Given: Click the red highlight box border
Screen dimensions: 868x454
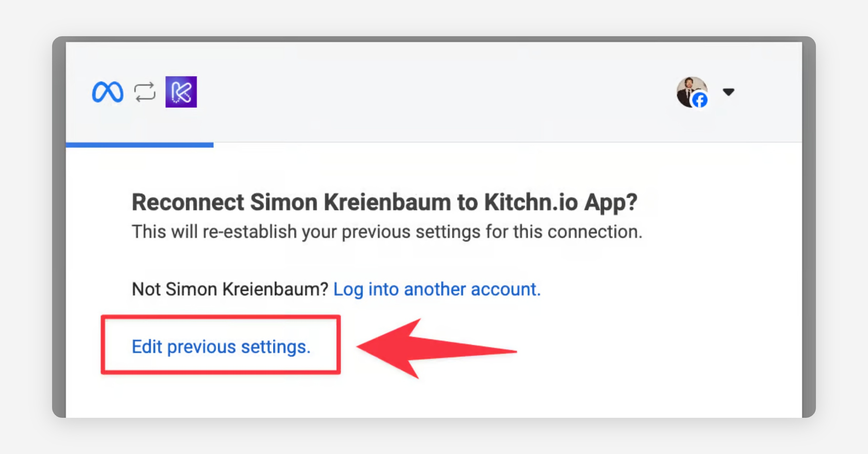Looking at the screenshot, I should click(x=221, y=318).
